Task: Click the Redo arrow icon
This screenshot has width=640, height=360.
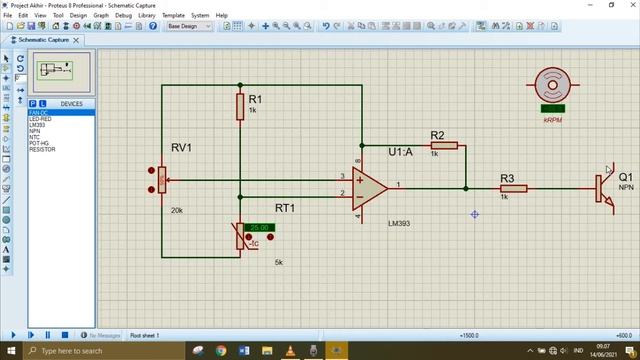Action: coord(337,26)
